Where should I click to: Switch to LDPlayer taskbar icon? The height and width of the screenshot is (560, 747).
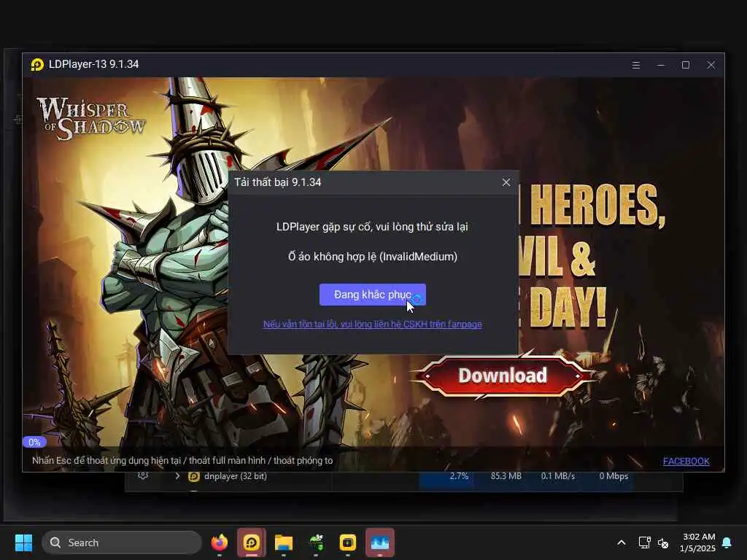(x=252, y=542)
